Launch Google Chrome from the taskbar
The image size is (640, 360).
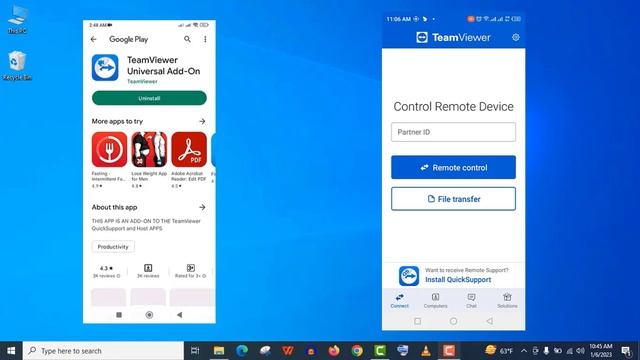(x=357, y=351)
